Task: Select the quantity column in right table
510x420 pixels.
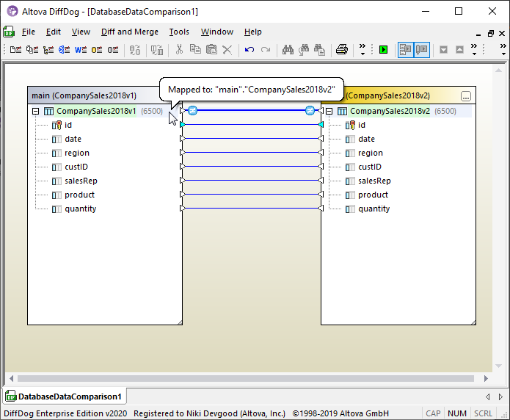Action: [x=374, y=209]
